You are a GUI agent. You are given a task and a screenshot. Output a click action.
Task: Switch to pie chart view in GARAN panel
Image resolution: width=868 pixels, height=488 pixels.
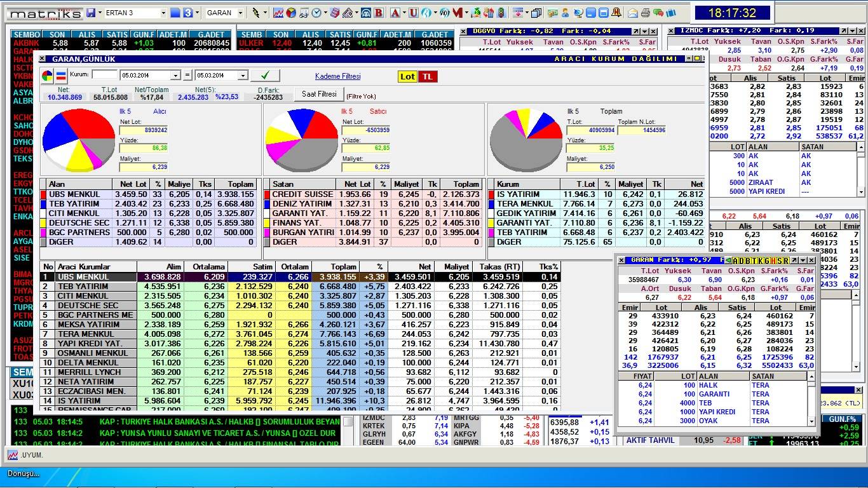(x=48, y=76)
